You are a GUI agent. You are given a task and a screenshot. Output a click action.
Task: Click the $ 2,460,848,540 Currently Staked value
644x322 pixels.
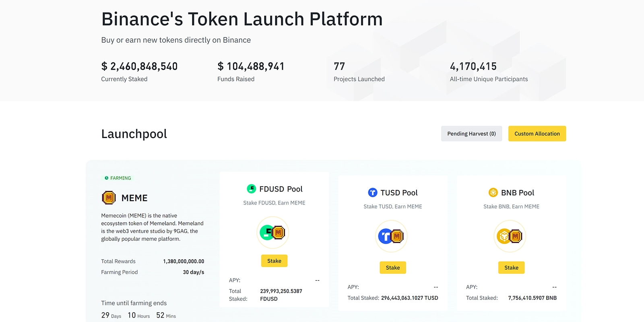coord(139,66)
